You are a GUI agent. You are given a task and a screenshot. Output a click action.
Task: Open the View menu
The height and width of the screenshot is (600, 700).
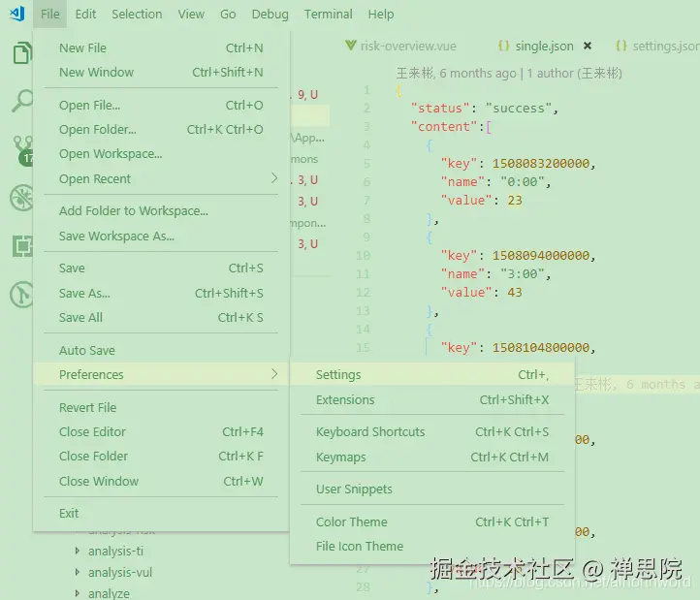tap(191, 15)
